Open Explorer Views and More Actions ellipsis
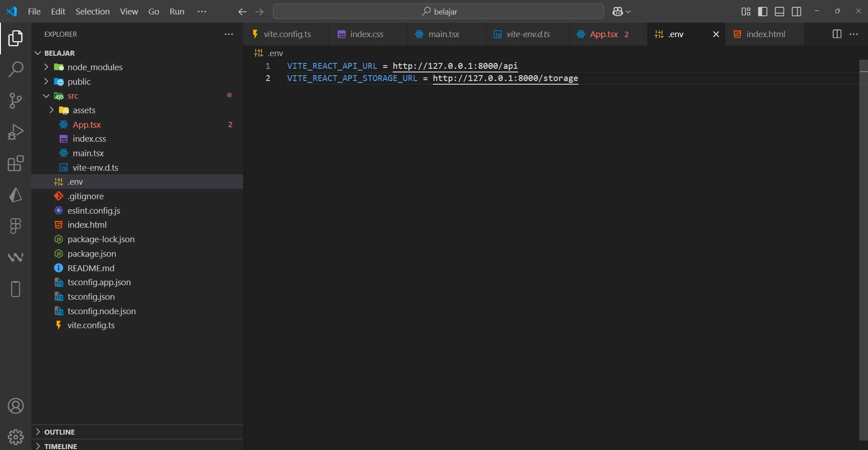The image size is (868, 450). (229, 34)
